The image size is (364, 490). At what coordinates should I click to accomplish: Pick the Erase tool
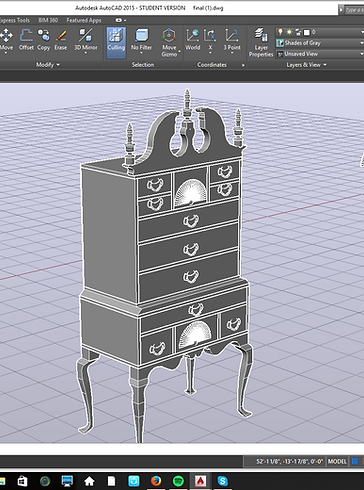61,40
